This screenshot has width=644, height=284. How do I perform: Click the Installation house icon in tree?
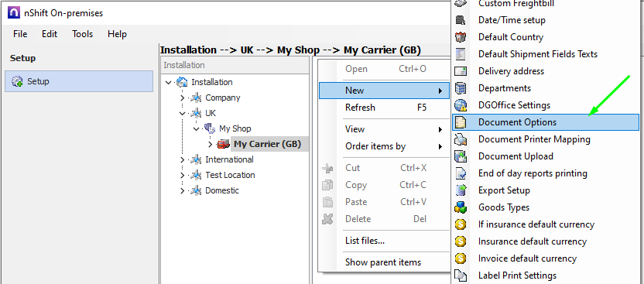182,82
